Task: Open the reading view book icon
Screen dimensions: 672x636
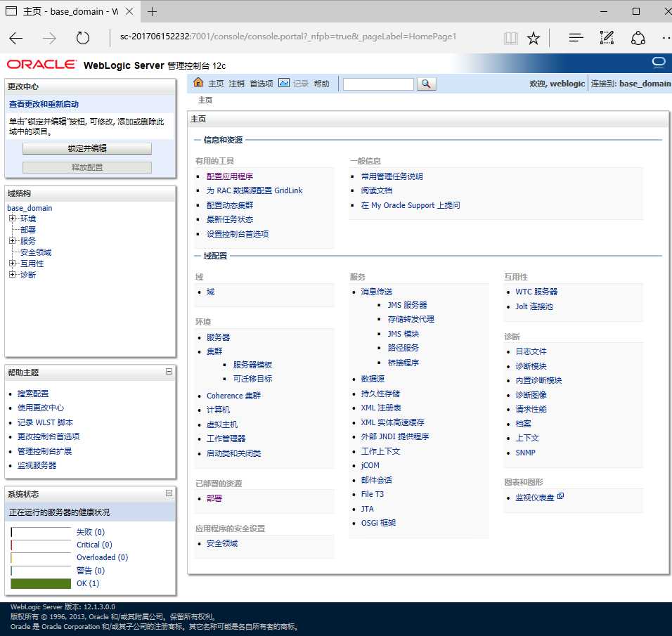Action: coord(510,38)
